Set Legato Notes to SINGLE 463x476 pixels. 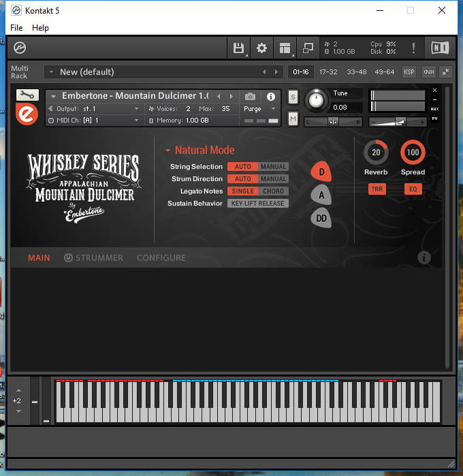click(x=242, y=191)
